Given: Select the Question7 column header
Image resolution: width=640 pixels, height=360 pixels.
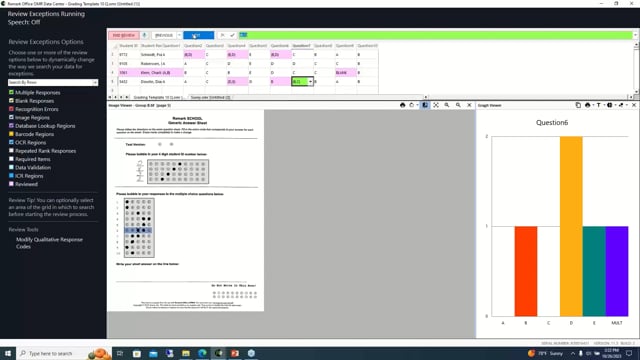Looking at the screenshot, I should [302, 46].
